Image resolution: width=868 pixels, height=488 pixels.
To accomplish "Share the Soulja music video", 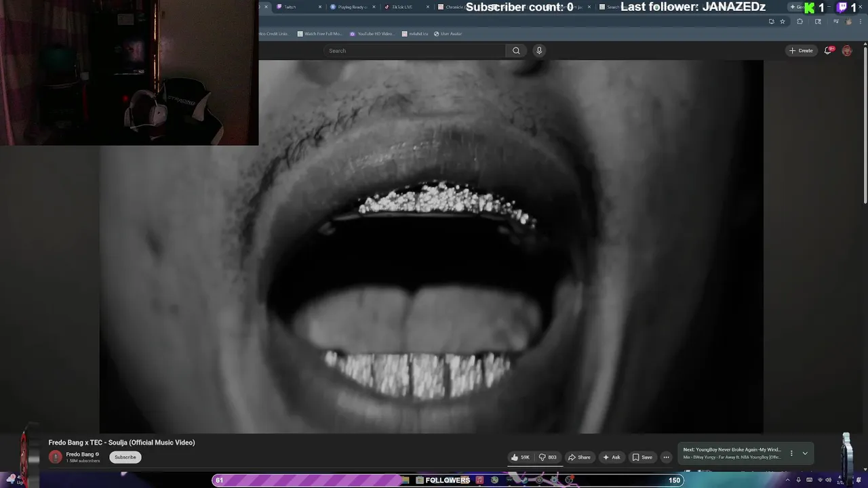I will pos(579,457).
